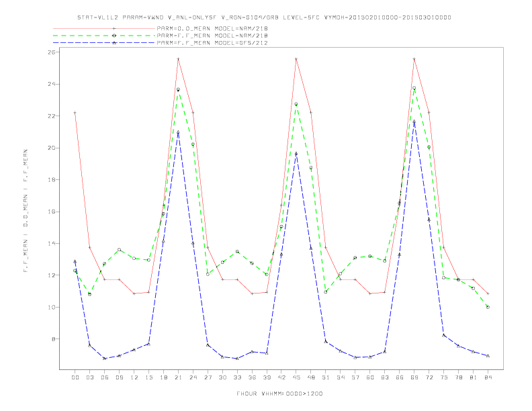Click the green circle data point at hour 21
Viewport: 532px width, 411px height.
(x=178, y=89)
